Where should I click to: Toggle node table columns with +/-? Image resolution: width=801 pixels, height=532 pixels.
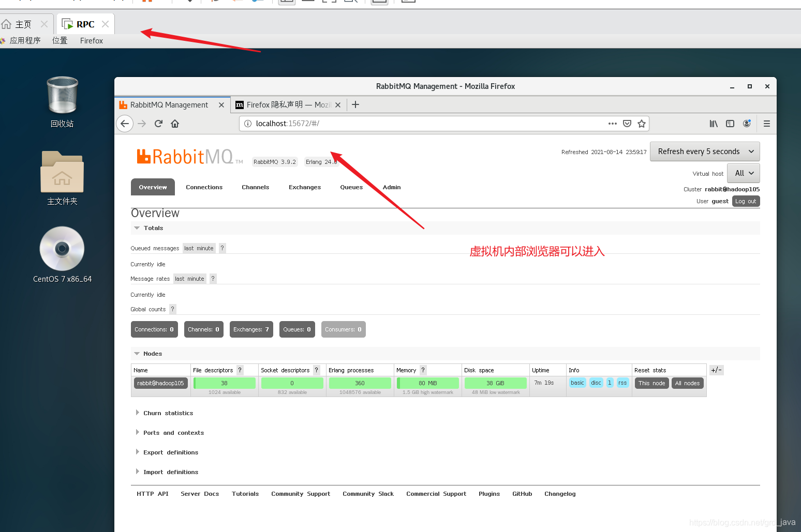(x=716, y=370)
